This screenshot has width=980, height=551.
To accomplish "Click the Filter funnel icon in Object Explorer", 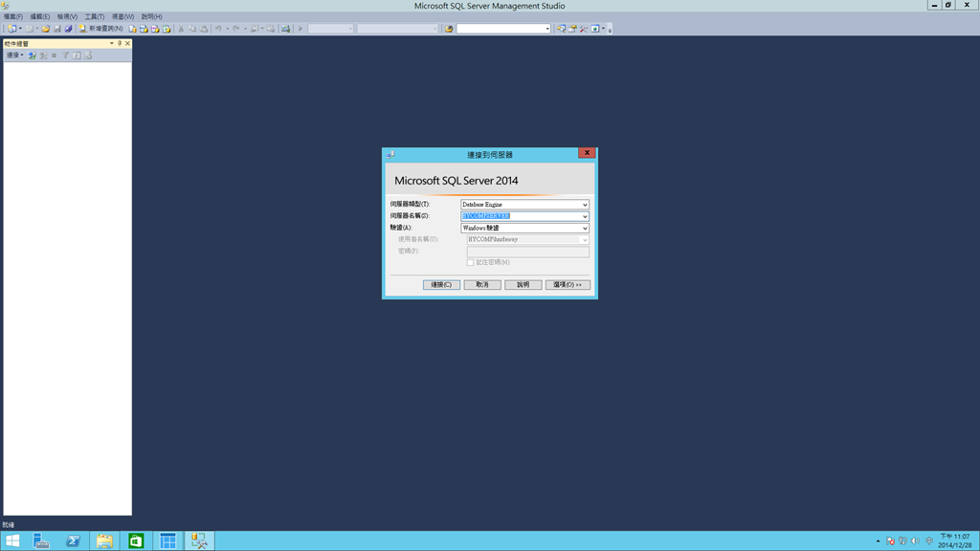I will pyautogui.click(x=65, y=55).
